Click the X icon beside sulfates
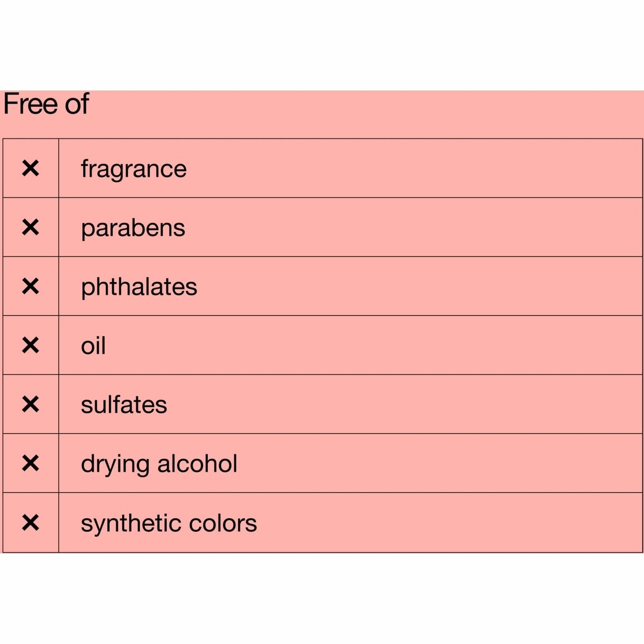The height and width of the screenshot is (644, 644). tap(31, 405)
